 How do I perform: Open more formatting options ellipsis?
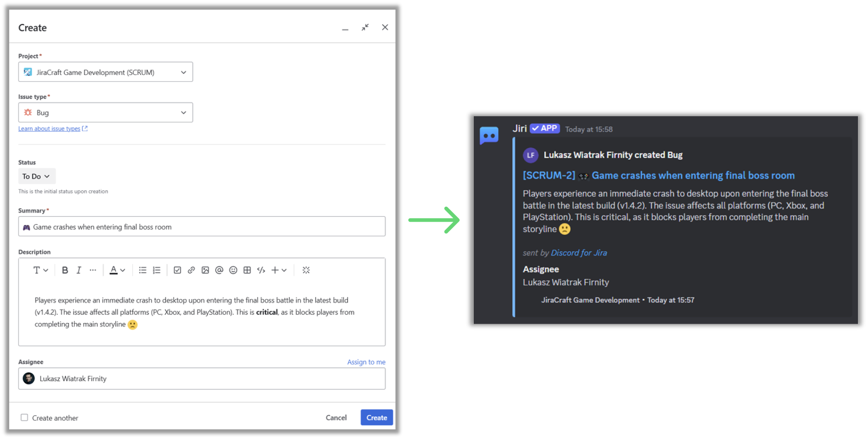point(93,270)
